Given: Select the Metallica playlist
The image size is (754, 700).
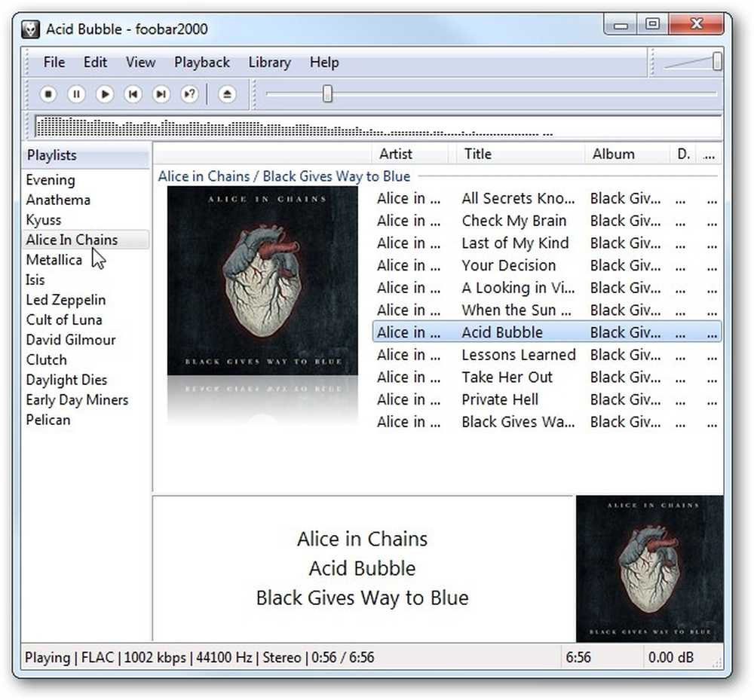Looking at the screenshot, I should (x=54, y=260).
